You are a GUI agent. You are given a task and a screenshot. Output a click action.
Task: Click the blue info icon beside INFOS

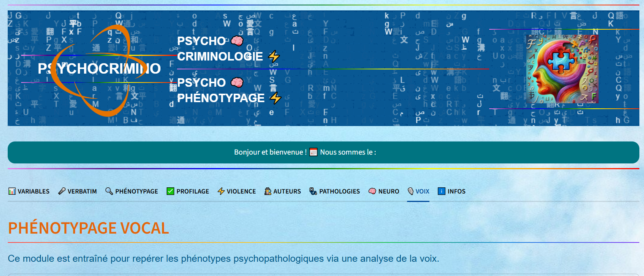pos(442,191)
